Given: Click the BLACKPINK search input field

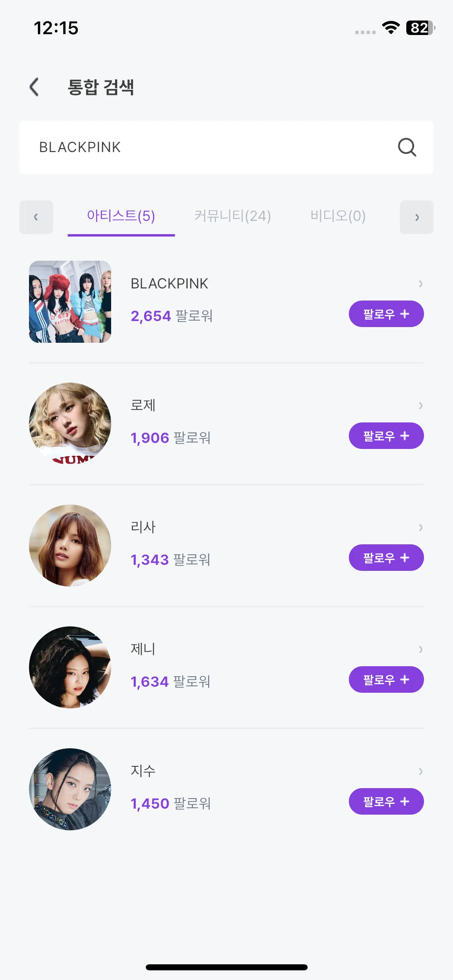Looking at the screenshot, I should (226, 147).
